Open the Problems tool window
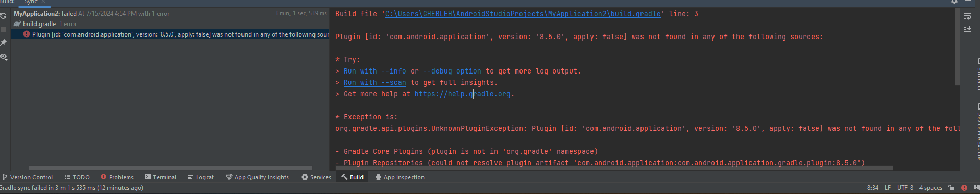 [117, 177]
